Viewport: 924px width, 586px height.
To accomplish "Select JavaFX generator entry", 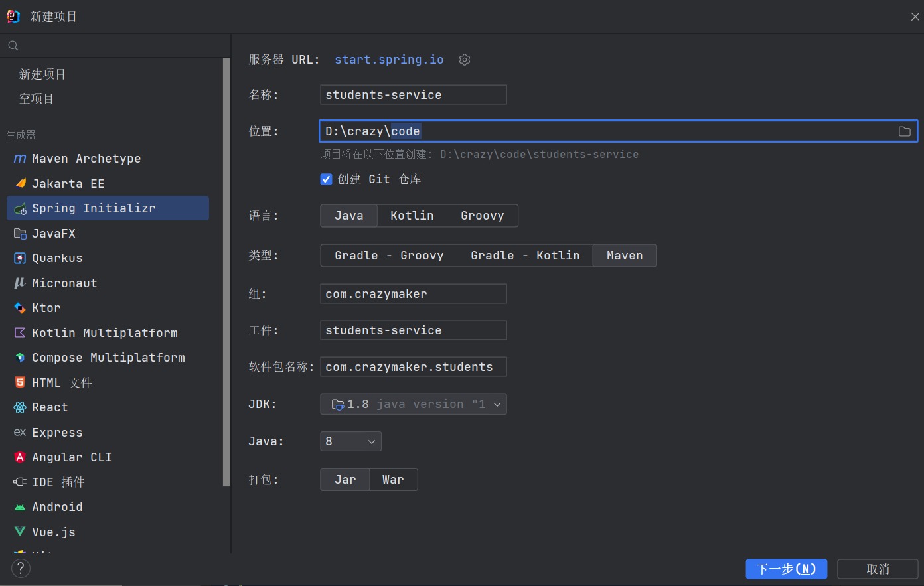I will (108, 233).
